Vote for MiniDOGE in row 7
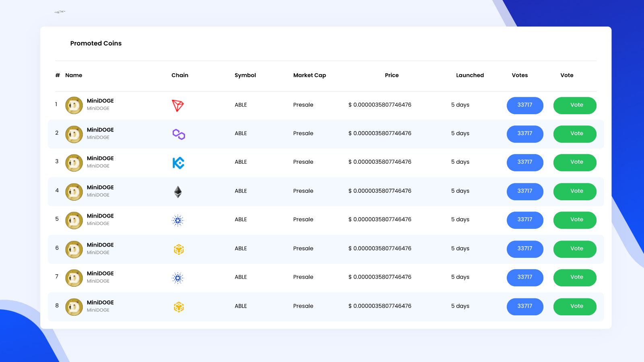 pos(575,278)
